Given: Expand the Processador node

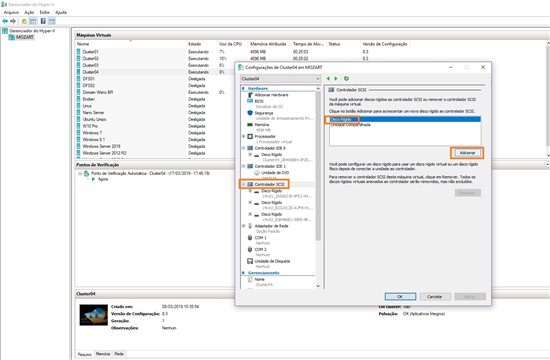Looking at the screenshot, I should pos(243,136).
